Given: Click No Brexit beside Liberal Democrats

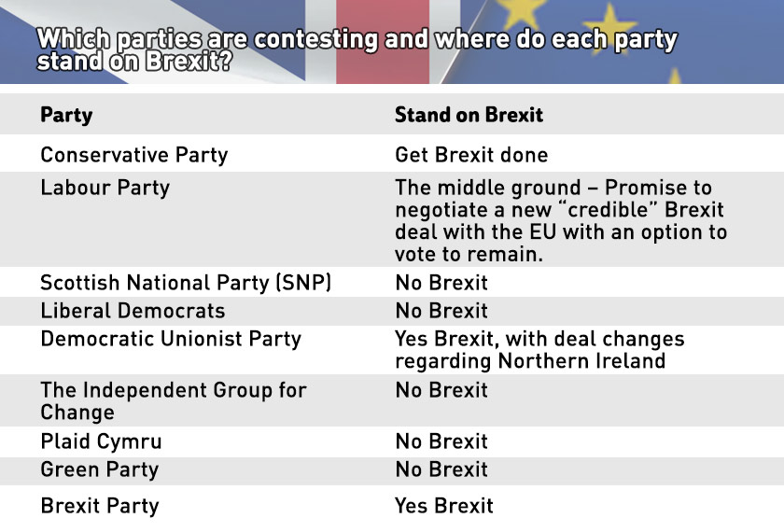Looking at the screenshot, I should (x=441, y=311).
